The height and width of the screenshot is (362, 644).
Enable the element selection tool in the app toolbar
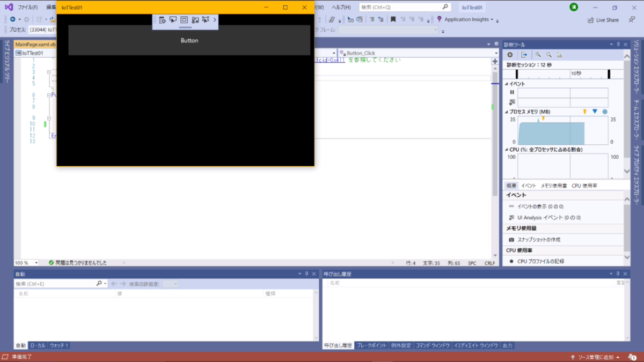point(173,20)
